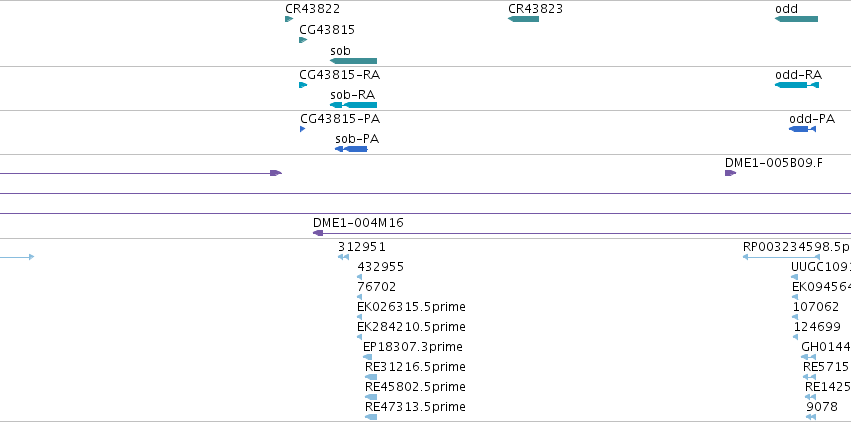
Task: Select the DME1-004M16 clone end glyph
Action: click(318, 233)
